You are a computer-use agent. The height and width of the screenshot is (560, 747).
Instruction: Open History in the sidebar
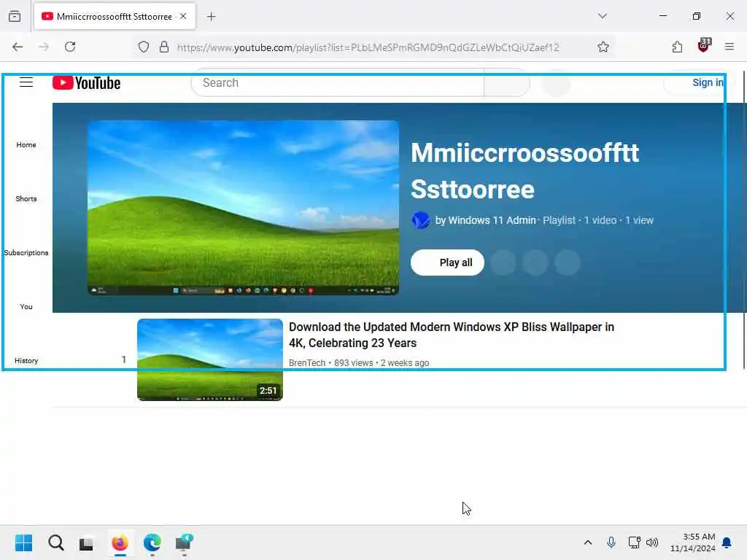(x=26, y=360)
